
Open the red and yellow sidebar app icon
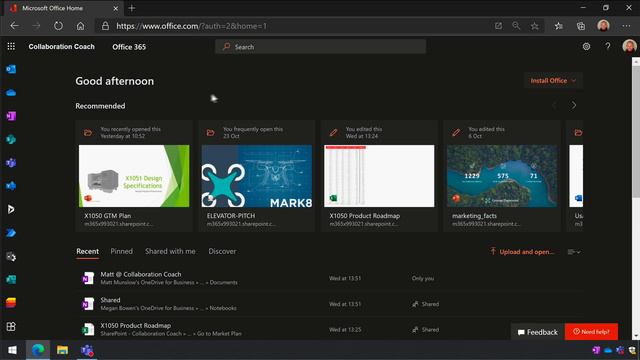point(11,302)
